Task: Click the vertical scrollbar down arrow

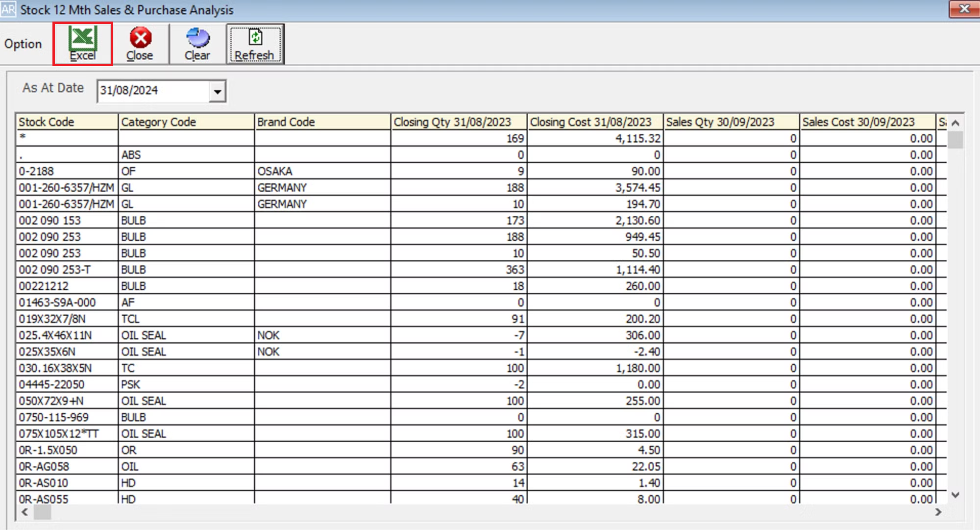Action: (955, 495)
